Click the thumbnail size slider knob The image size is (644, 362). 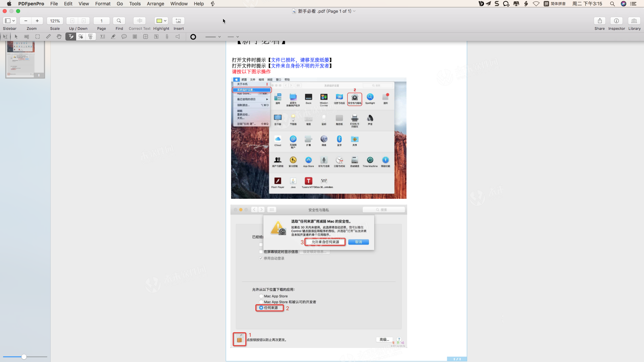click(24, 357)
